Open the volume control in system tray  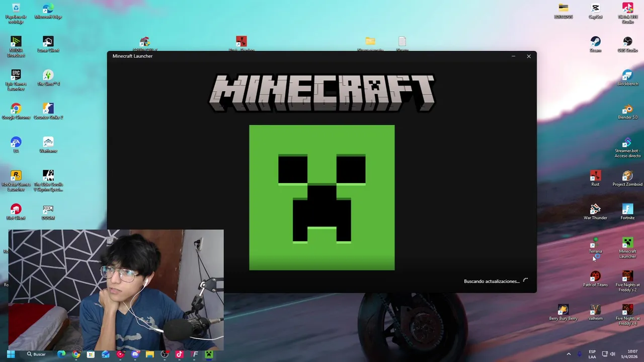coord(612,354)
